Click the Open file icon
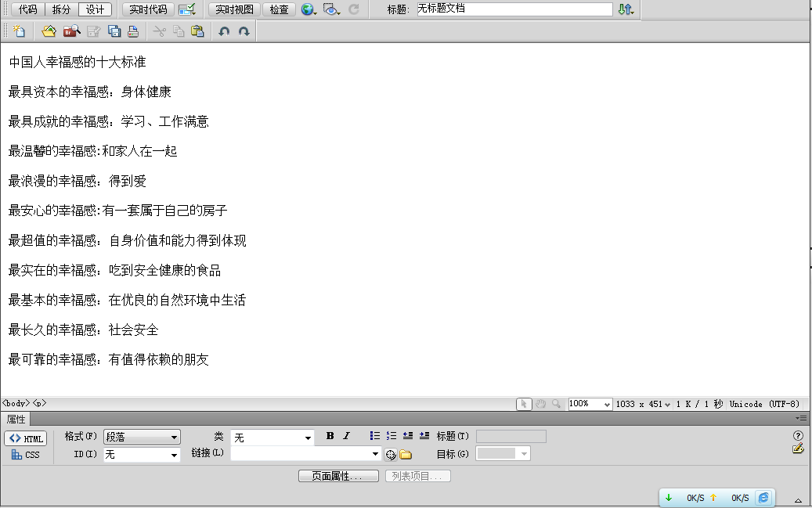Viewport: 812px width, 508px height. pos(49,31)
